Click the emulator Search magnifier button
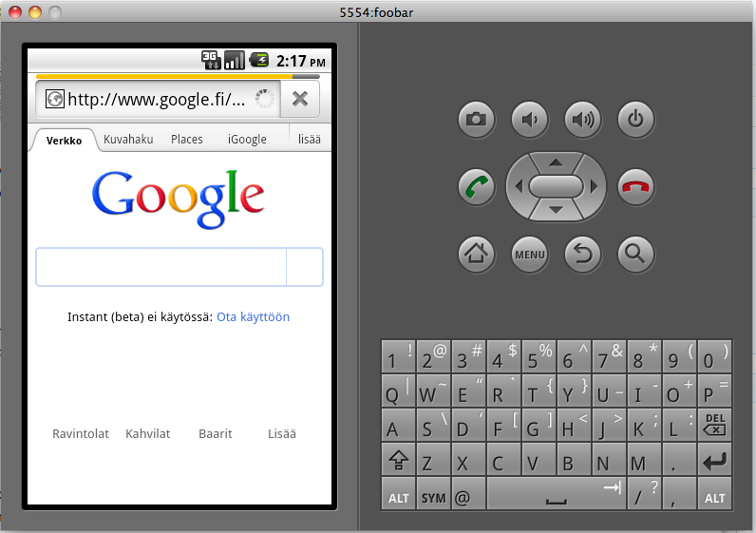Image resolution: width=756 pixels, height=533 pixels. 636,255
